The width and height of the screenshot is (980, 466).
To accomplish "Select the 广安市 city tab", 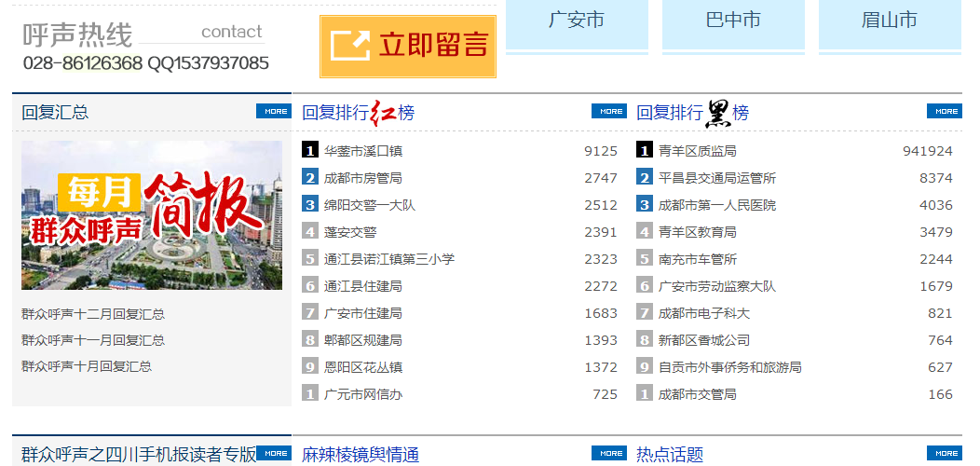I will click(x=577, y=21).
